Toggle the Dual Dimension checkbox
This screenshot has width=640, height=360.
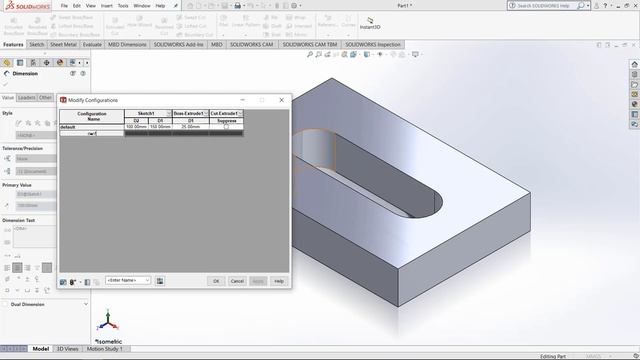pyautogui.click(x=5, y=304)
